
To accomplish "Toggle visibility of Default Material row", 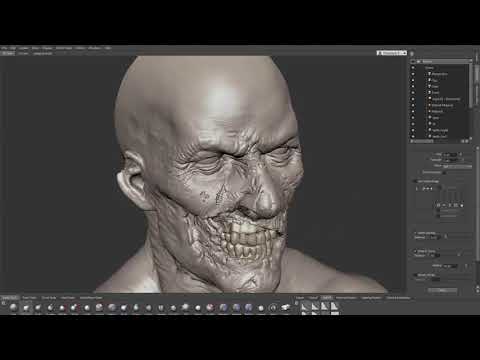I will click(413, 105).
